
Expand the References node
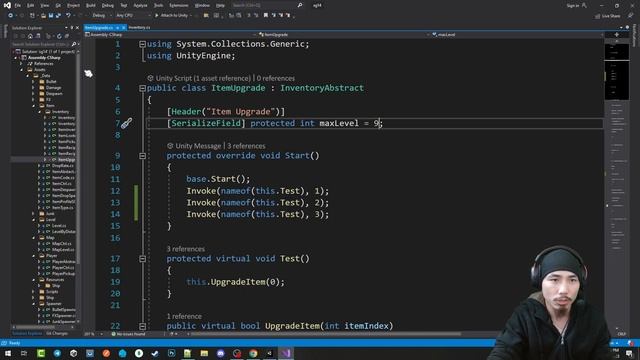click(x=21, y=64)
